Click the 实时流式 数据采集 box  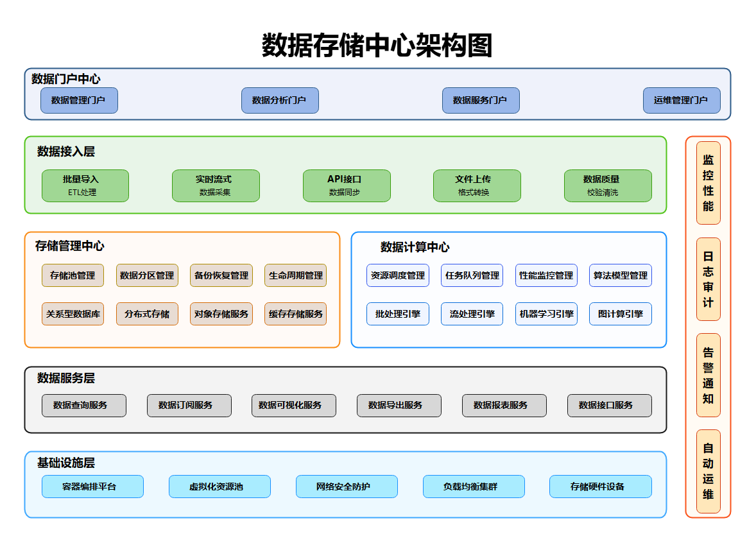pos(216,185)
